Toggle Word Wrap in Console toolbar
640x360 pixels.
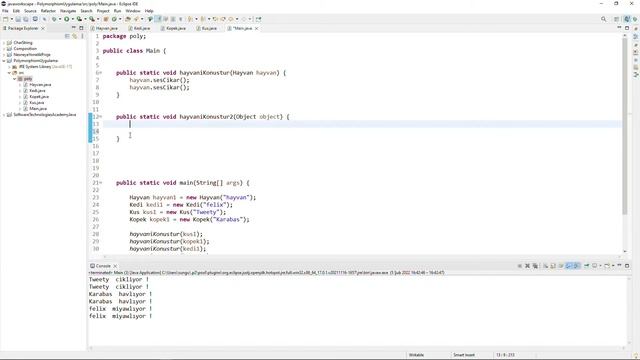[x=561, y=266]
